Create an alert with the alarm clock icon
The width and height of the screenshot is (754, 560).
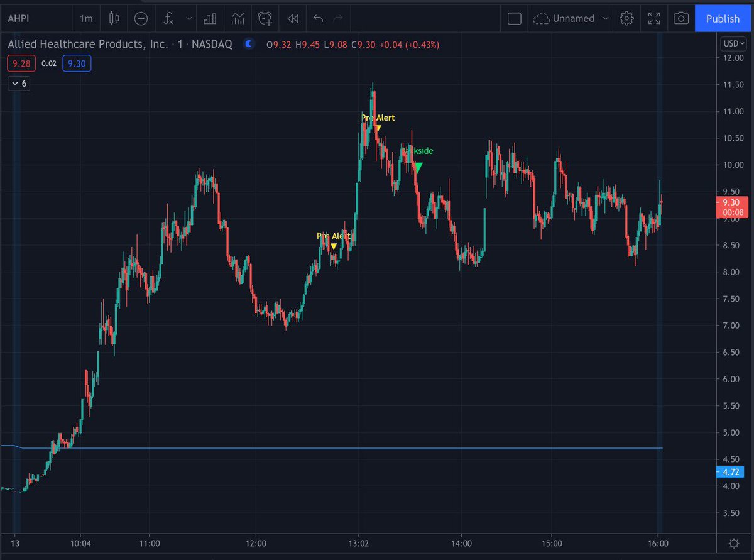coord(266,18)
